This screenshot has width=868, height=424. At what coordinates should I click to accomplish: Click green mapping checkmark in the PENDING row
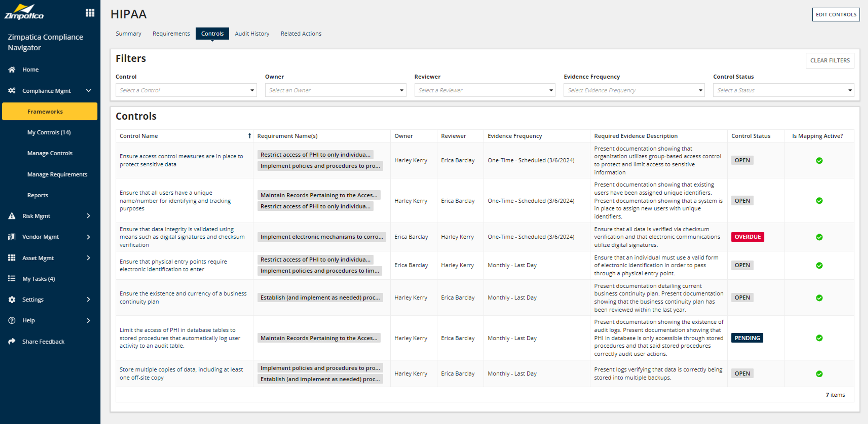tap(819, 338)
